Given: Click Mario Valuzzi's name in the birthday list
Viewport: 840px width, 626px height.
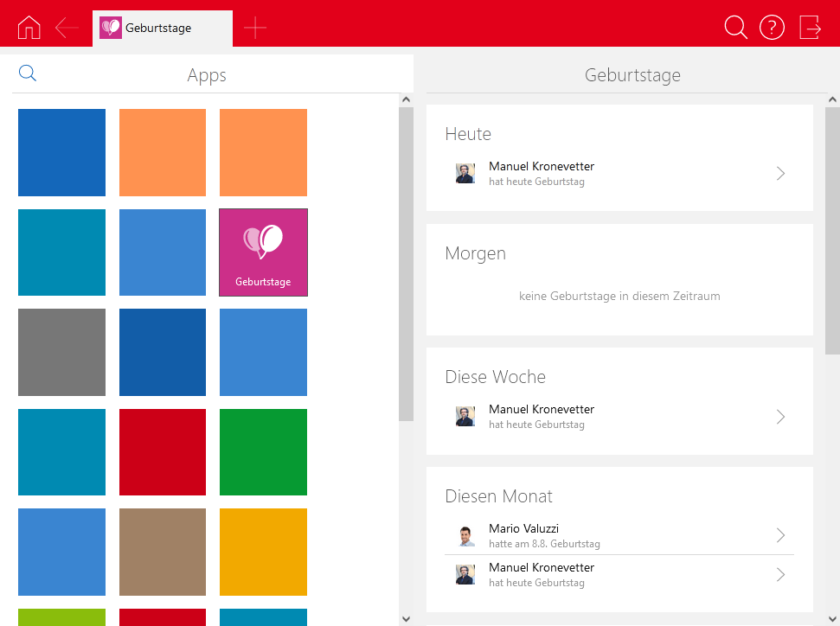Looking at the screenshot, I should [524, 528].
